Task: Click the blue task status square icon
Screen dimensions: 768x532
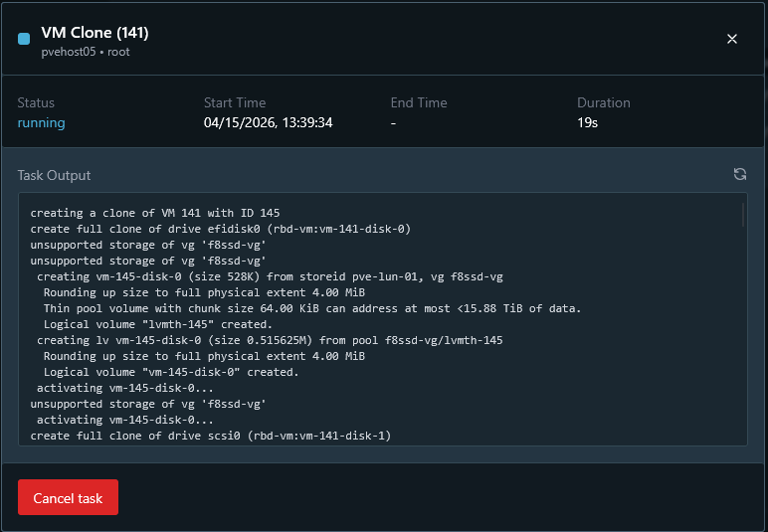Action: click(24, 39)
